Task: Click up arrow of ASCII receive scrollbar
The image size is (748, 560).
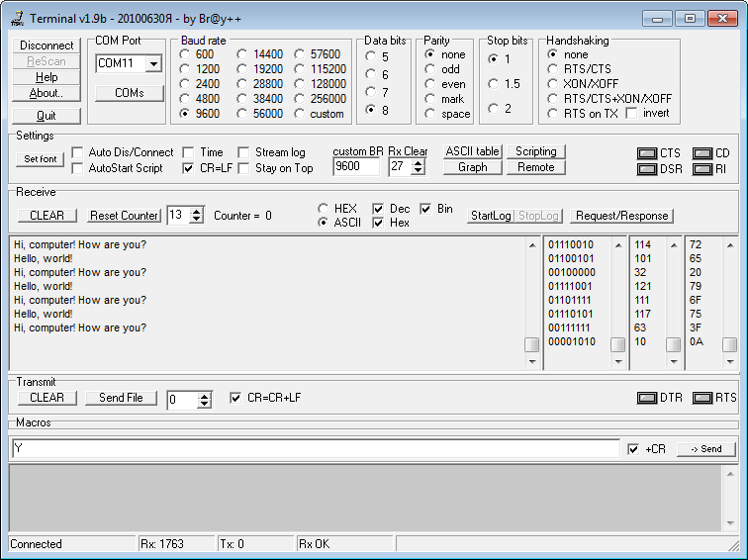Action: point(532,245)
